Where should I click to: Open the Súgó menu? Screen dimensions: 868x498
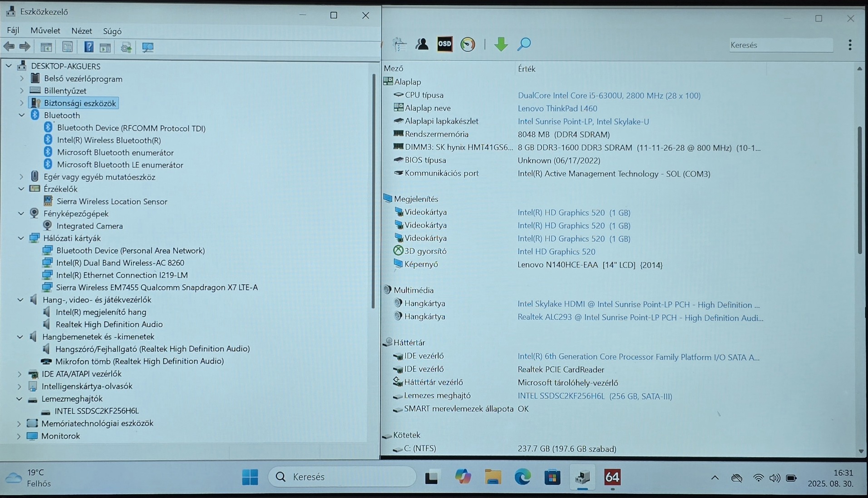[112, 31]
